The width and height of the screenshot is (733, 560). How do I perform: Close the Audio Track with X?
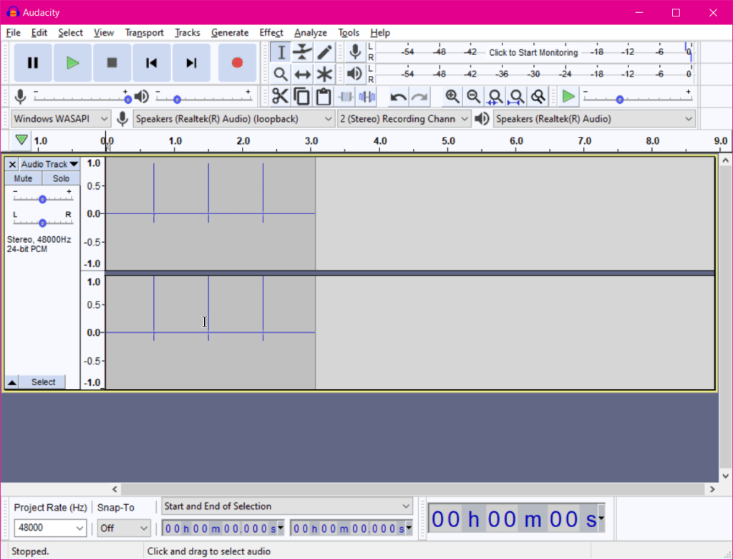coord(12,164)
